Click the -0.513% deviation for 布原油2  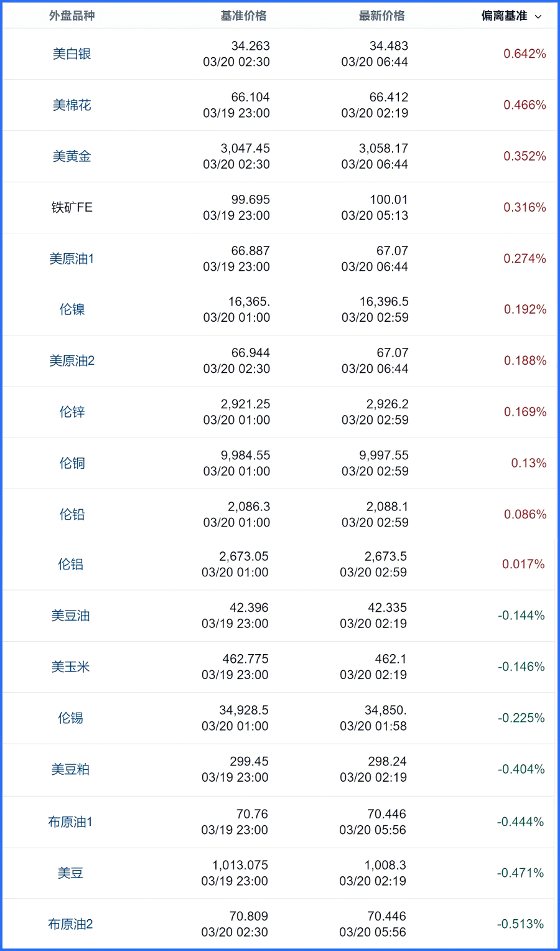pos(520,924)
